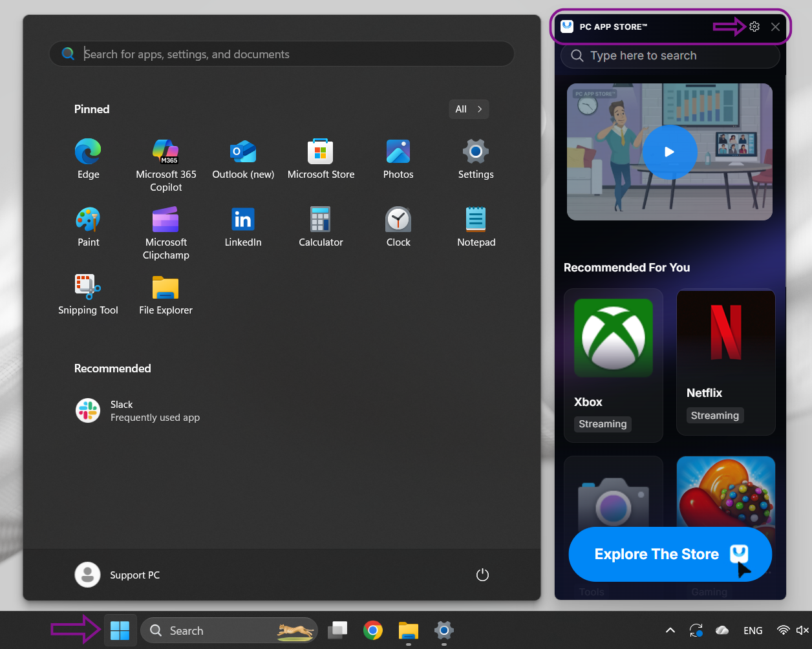
Task: Focus the Start menu search box
Action: [282, 54]
